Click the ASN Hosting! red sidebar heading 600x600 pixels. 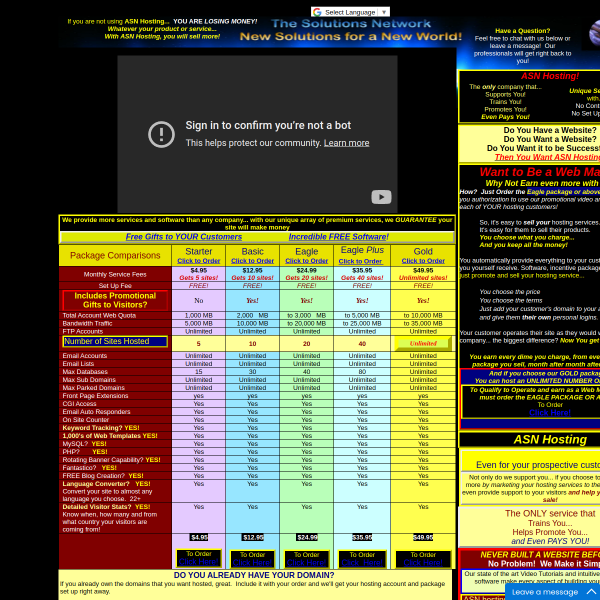(550, 76)
